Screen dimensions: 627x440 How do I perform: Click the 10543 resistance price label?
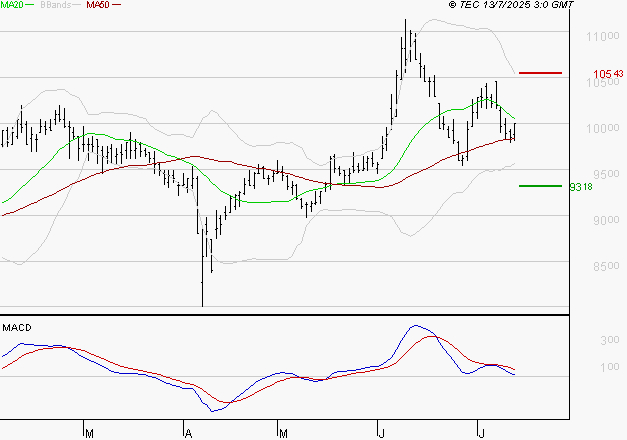pos(607,74)
